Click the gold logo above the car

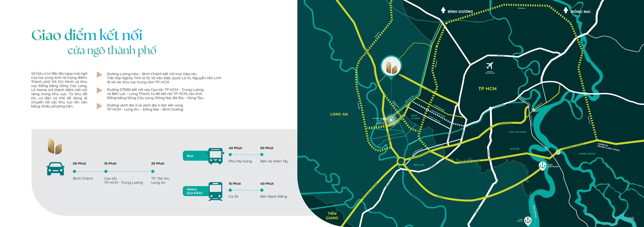pos(55,146)
